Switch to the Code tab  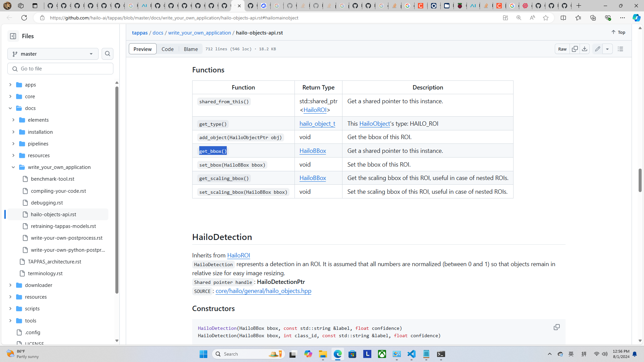[167, 49]
